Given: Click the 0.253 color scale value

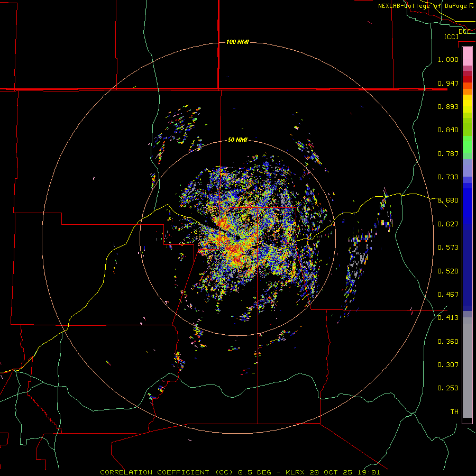Looking at the screenshot, I should [448, 388].
